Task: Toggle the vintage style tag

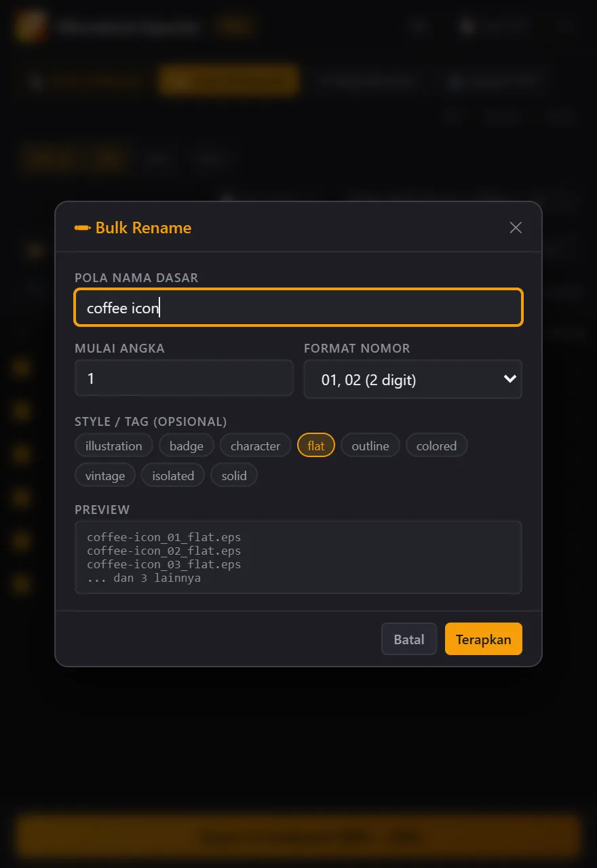Action: pyautogui.click(x=105, y=475)
